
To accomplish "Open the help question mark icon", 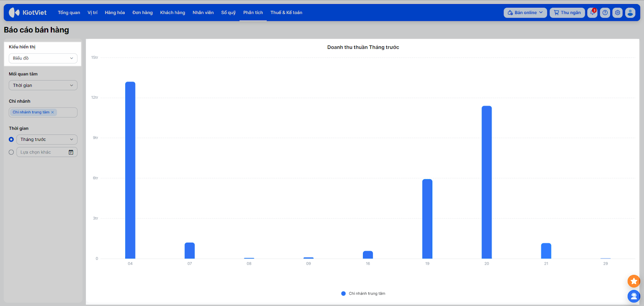I will [605, 13].
